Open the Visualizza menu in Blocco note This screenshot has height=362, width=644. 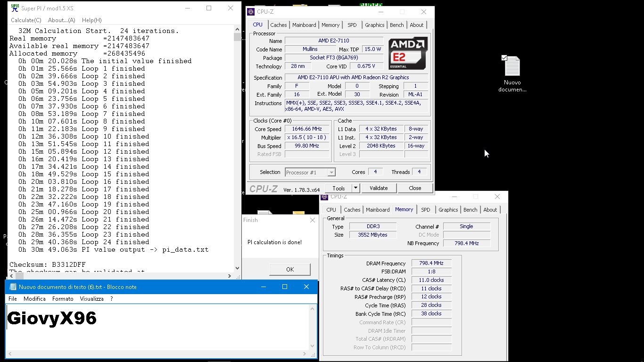click(x=91, y=299)
